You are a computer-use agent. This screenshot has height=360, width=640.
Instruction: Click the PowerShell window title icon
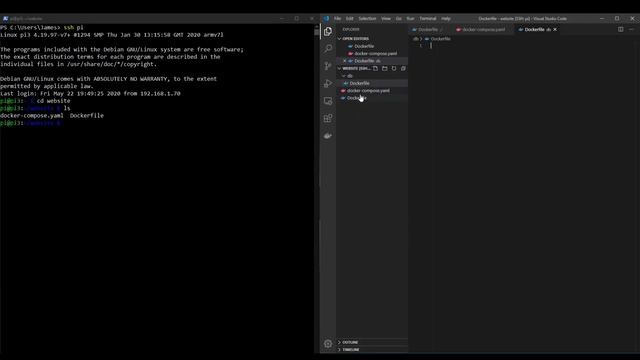pyautogui.click(x=5, y=18)
